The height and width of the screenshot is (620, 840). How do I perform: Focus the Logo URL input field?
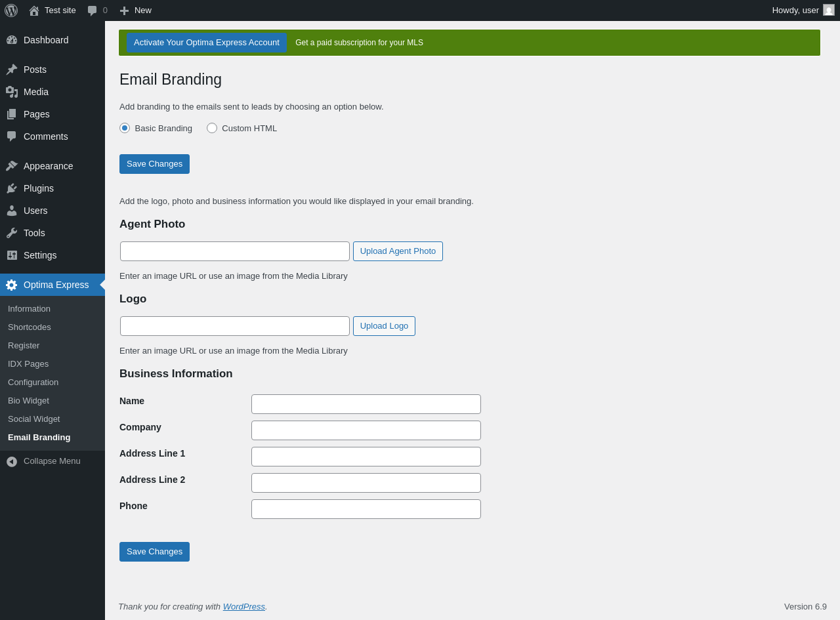[235, 326]
